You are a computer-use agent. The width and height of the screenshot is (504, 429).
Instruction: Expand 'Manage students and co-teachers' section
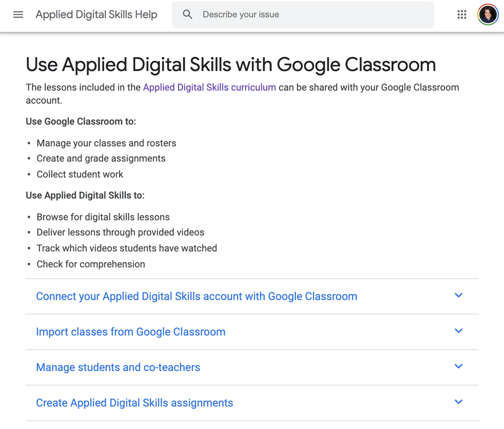(252, 367)
